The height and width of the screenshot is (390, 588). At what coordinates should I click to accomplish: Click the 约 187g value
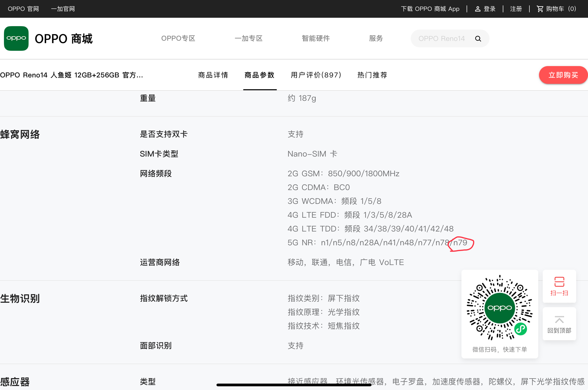[x=302, y=98]
